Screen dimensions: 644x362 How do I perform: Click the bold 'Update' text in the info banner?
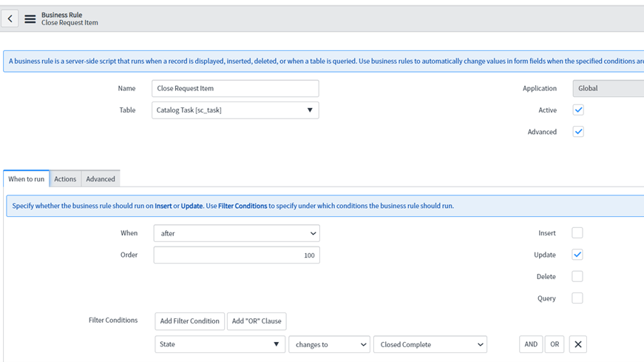click(191, 206)
